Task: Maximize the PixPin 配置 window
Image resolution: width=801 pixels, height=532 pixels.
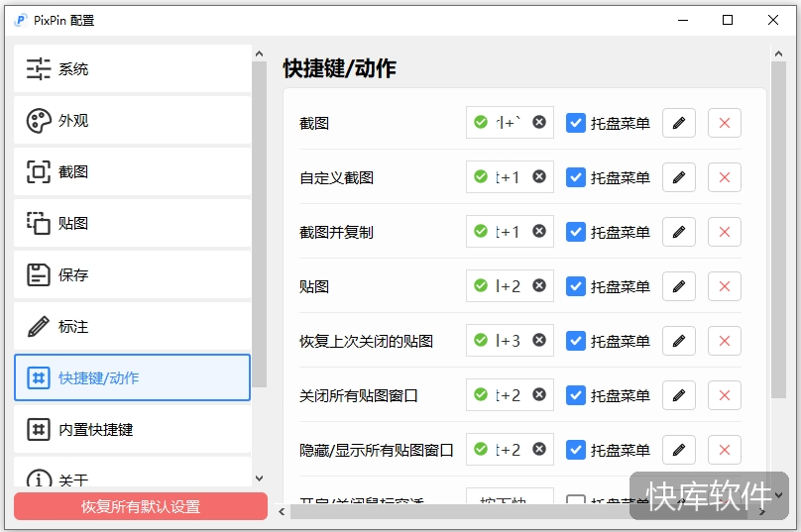Action: (728, 20)
